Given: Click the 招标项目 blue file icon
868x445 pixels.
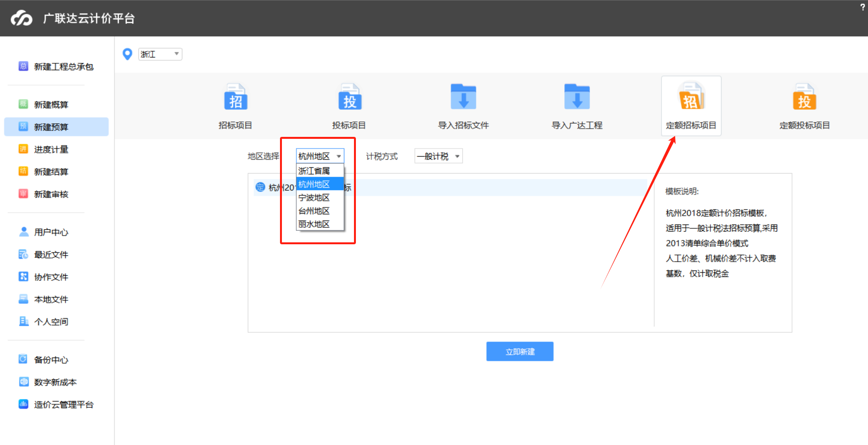Looking at the screenshot, I should pos(235,97).
